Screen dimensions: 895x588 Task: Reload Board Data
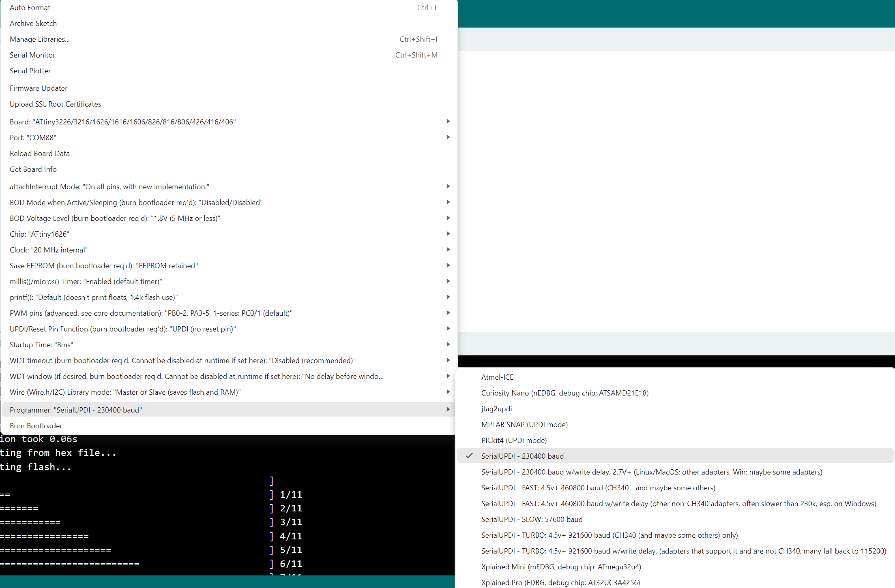[x=39, y=153]
